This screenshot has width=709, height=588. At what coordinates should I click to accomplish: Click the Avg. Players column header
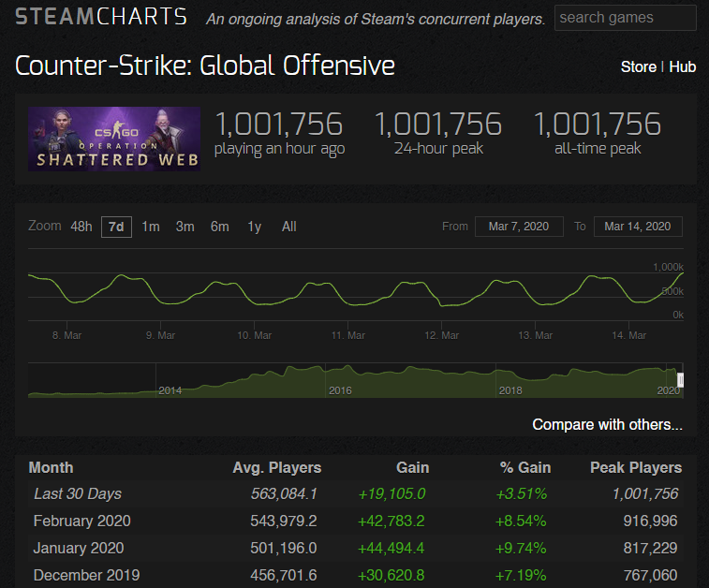click(x=276, y=468)
